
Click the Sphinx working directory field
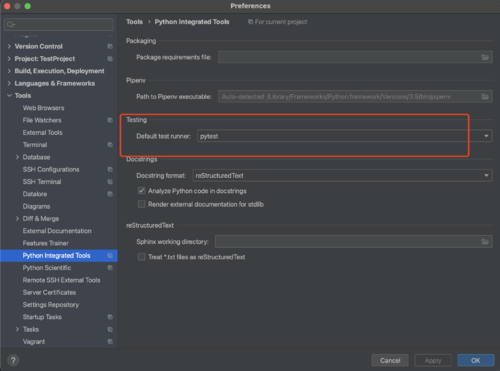click(354, 242)
